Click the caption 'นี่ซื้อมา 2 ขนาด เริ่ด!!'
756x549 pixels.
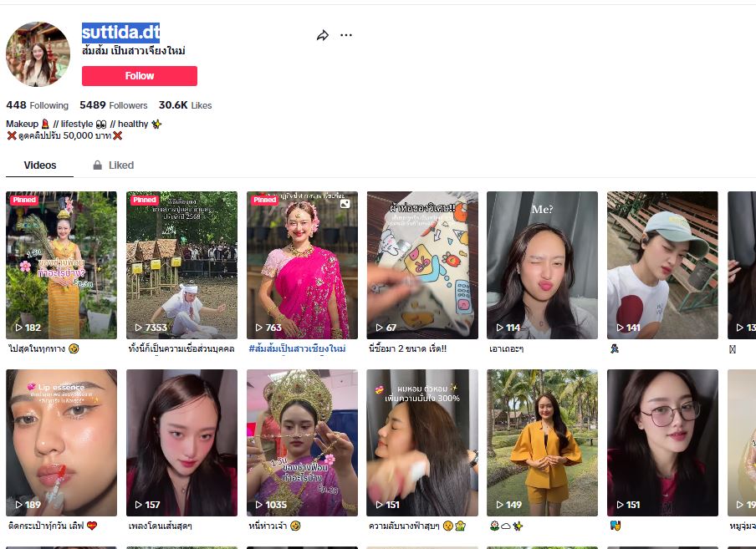tap(408, 348)
